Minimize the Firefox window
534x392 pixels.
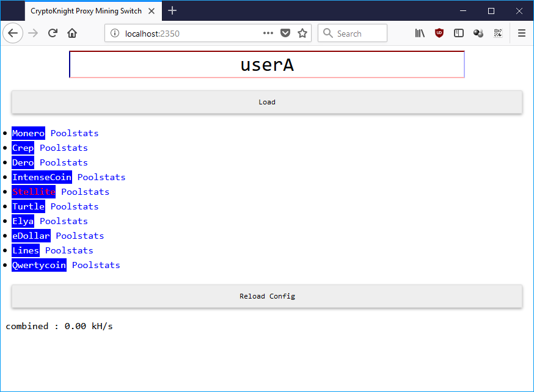tap(463, 11)
